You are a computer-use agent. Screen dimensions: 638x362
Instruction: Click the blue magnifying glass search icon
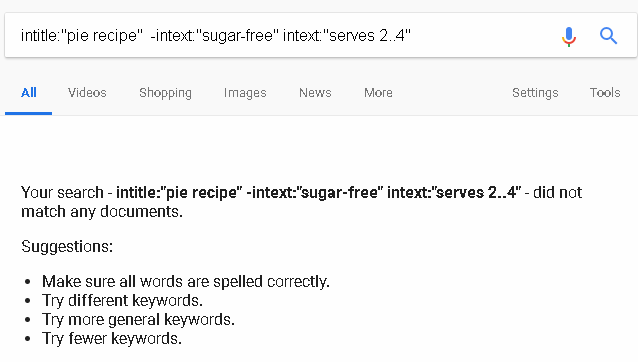point(608,36)
